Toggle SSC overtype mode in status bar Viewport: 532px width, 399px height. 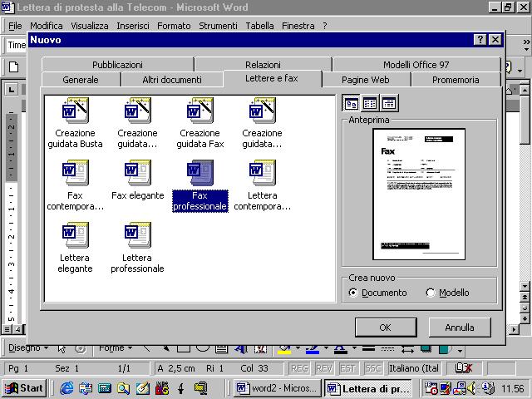point(372,368)
